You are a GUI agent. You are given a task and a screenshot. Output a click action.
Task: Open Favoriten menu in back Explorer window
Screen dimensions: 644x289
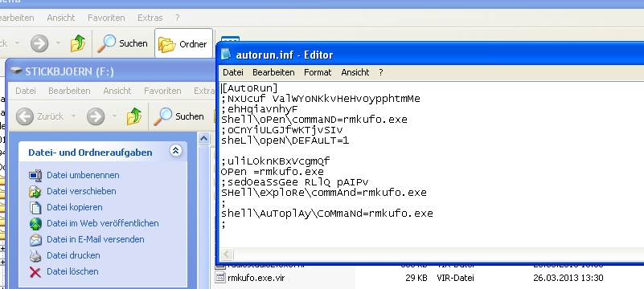point(106,18)
